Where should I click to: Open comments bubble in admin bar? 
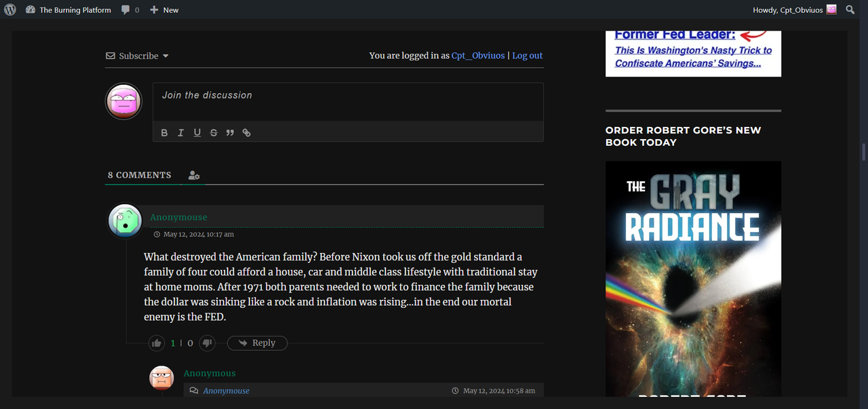pyautogui.click(x=130, y=9)
